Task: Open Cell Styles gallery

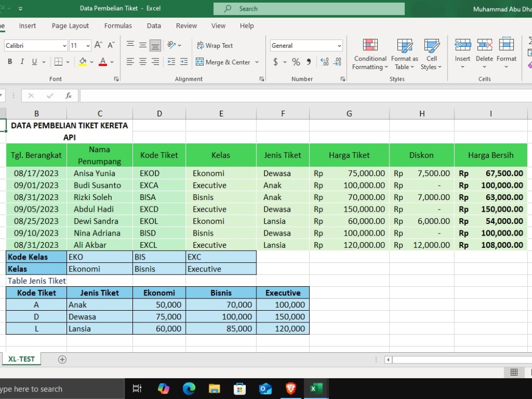Action: pyautogui.click(x=431, y=54)
